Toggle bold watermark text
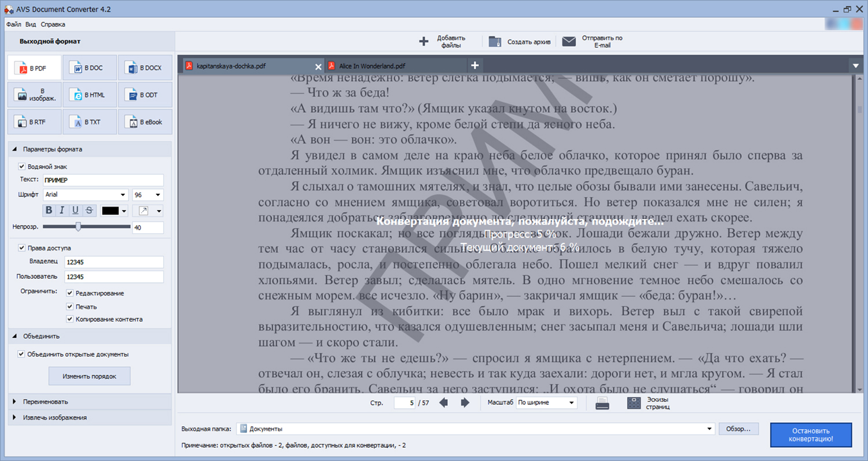Viewport: 868px width, 461px height. pos(49,210)
